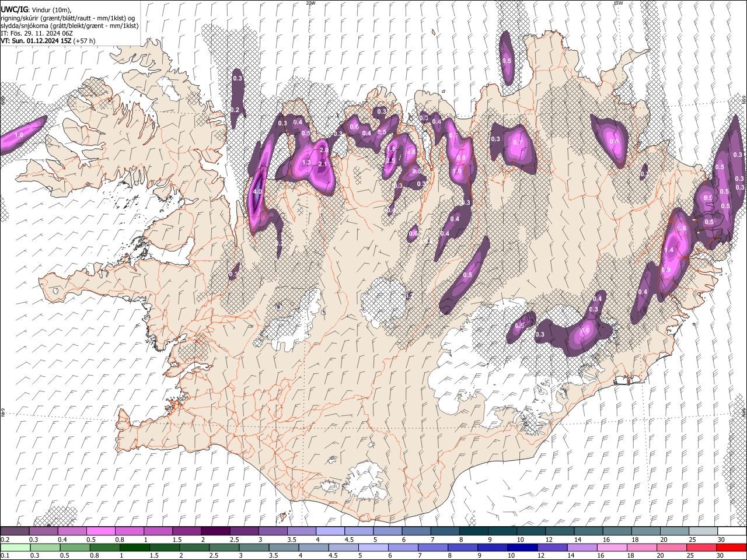Pick the medium green 0.5–0.8 rain legend swatch

(x=75, y=548)
